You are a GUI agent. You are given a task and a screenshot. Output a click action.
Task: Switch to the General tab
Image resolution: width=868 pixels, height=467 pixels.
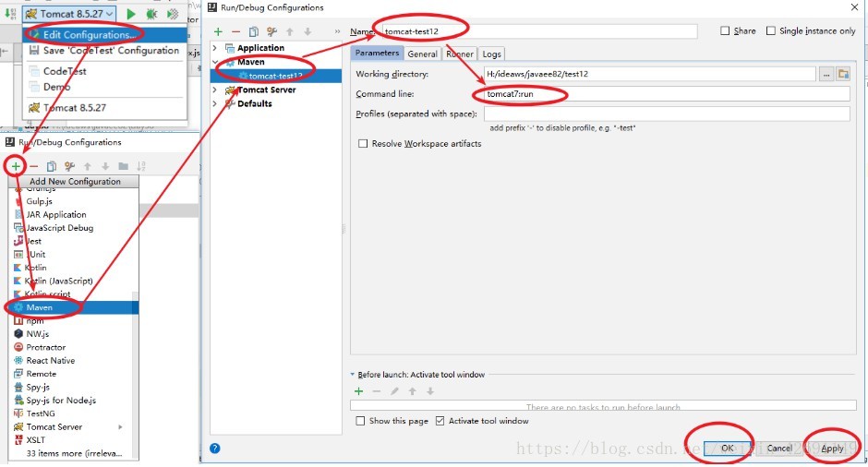coord(422,54)
